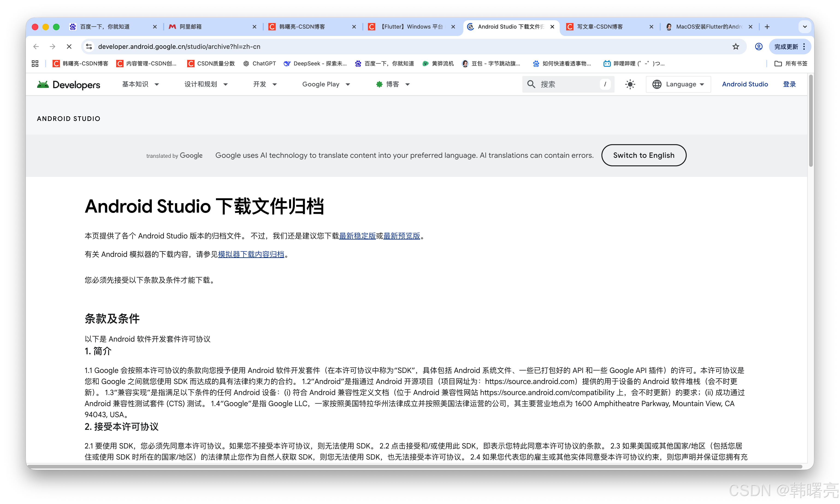Open 黄骅流机 bookmark
Viewport: 840px width, 504px height.
tap(438, 64)
